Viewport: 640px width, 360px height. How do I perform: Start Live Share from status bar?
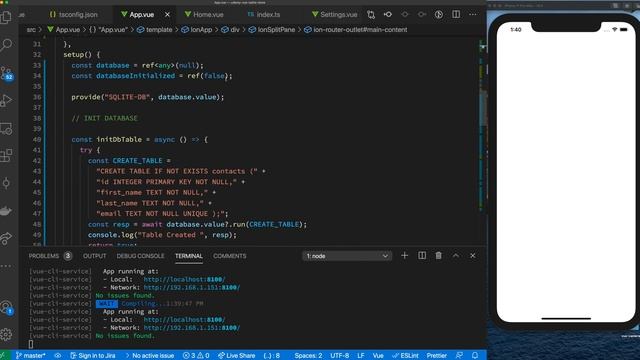click(x=237, y=356)
